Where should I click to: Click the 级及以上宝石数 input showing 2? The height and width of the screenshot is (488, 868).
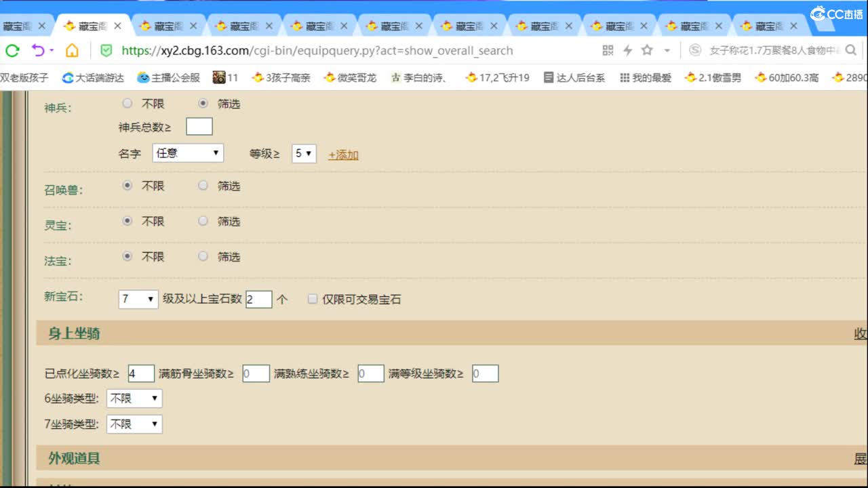pos(259,299)
